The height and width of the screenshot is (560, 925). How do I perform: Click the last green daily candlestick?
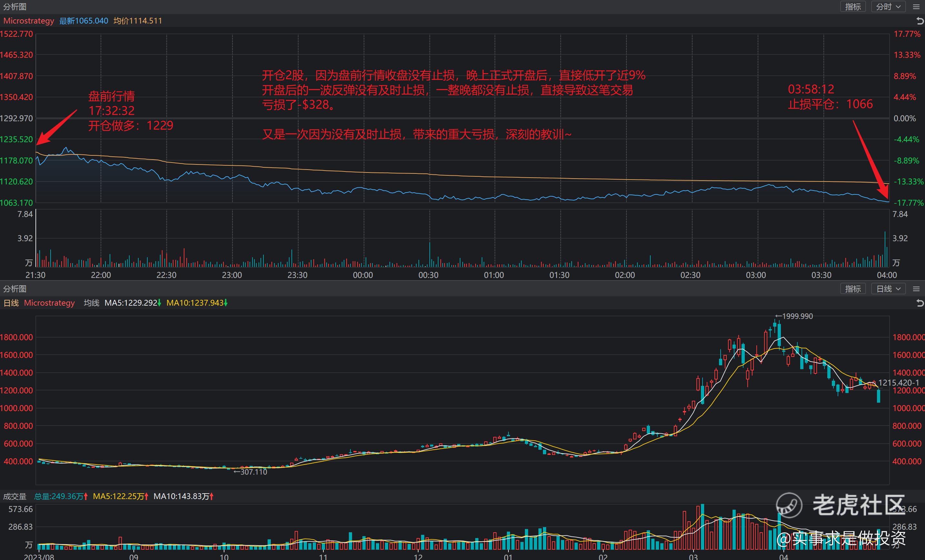[879, 396]
